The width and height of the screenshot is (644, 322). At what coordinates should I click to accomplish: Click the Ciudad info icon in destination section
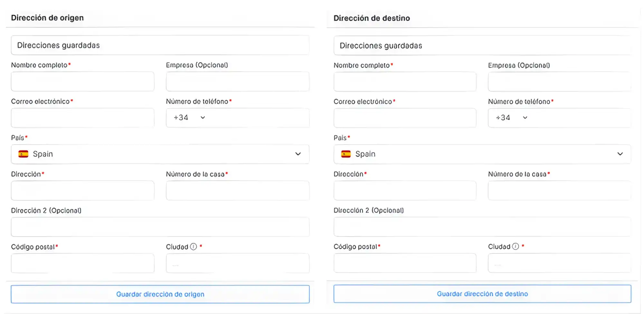click(x=515, y=246)
